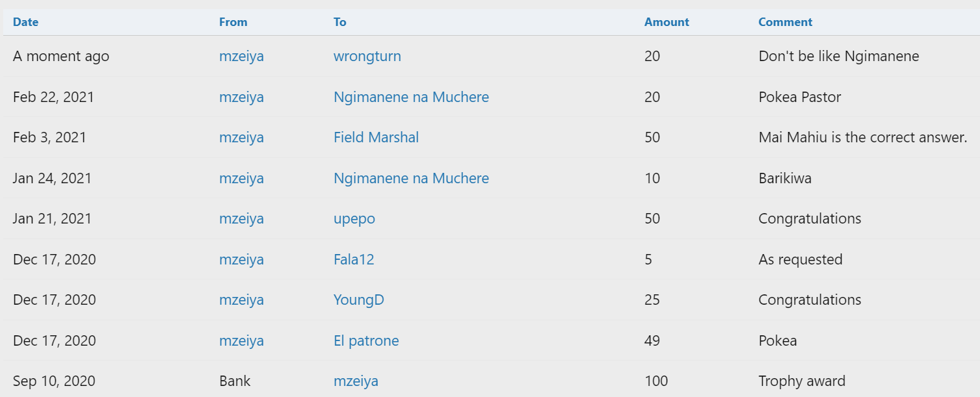Click the From column header

[x=233, y=22]
